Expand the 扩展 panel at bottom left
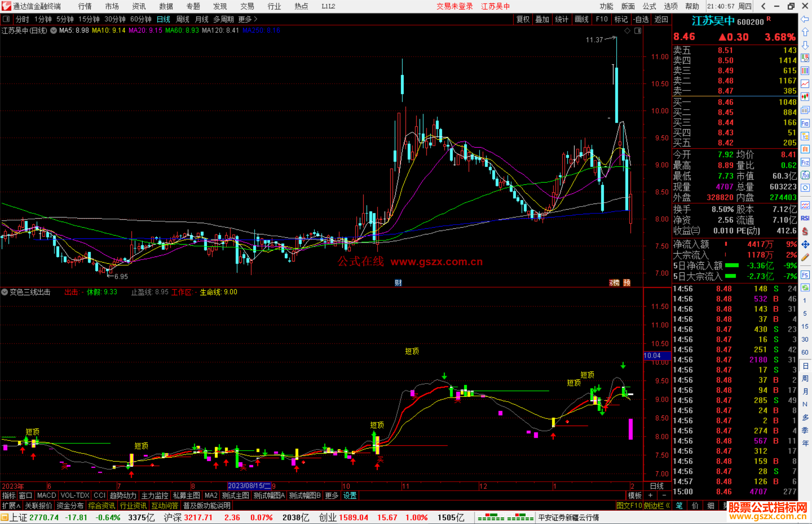The width and height of the screenshot is (812, 524). [11, 506]
